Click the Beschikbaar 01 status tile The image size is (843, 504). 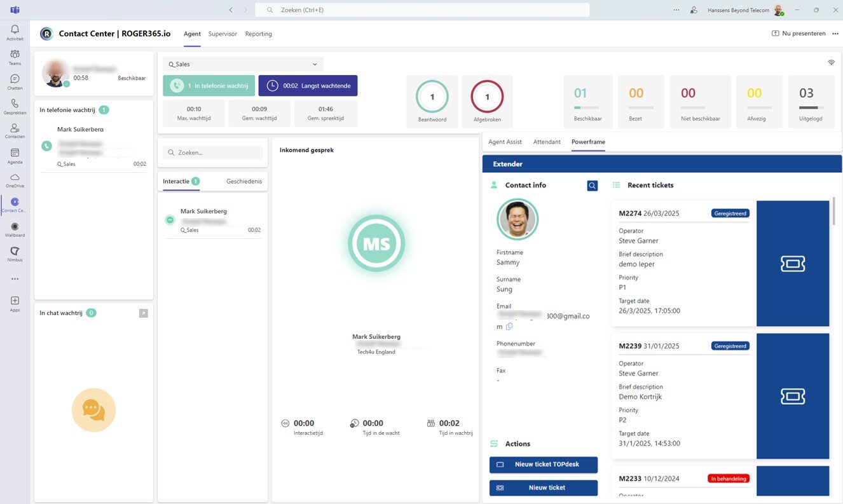tap(587, 102)
